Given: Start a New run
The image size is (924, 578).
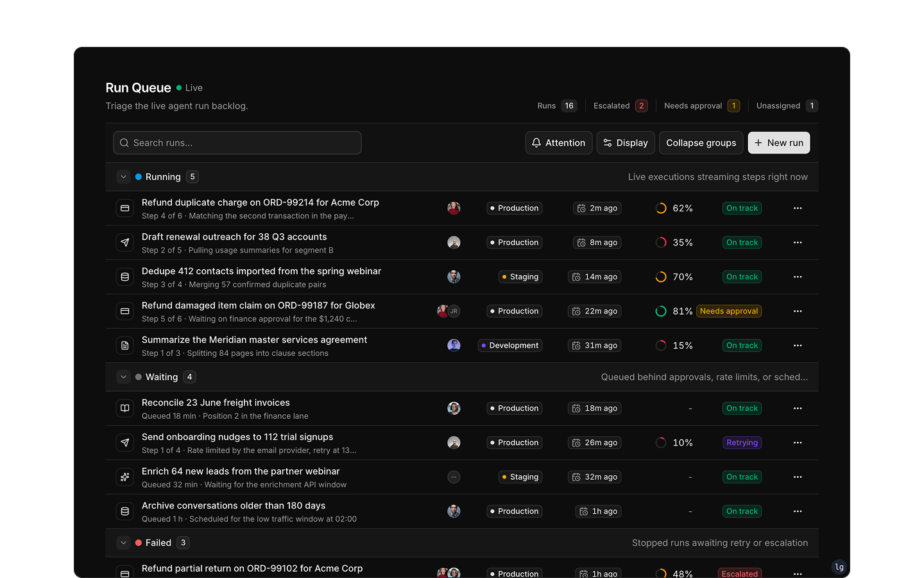Looking at the screenshot, I should pyautogui.click(x=779, y=143).
